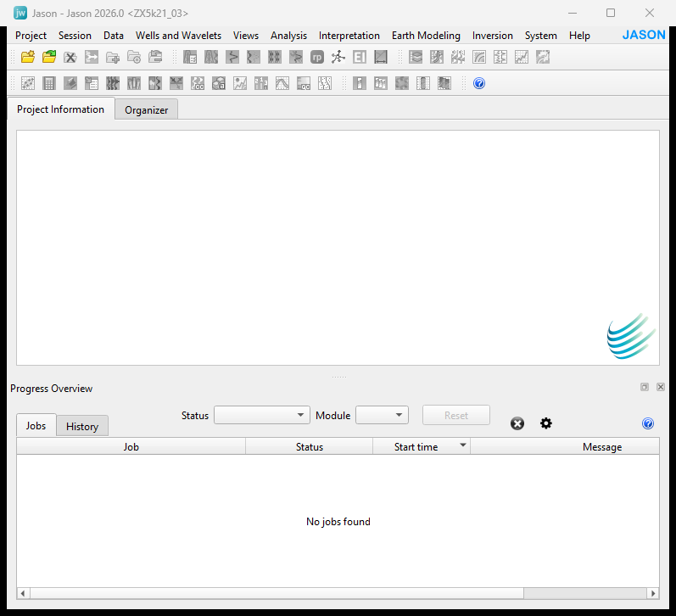Open the Data menu
Viewport: 676px width, 616px height.
(x=114, y=36)
